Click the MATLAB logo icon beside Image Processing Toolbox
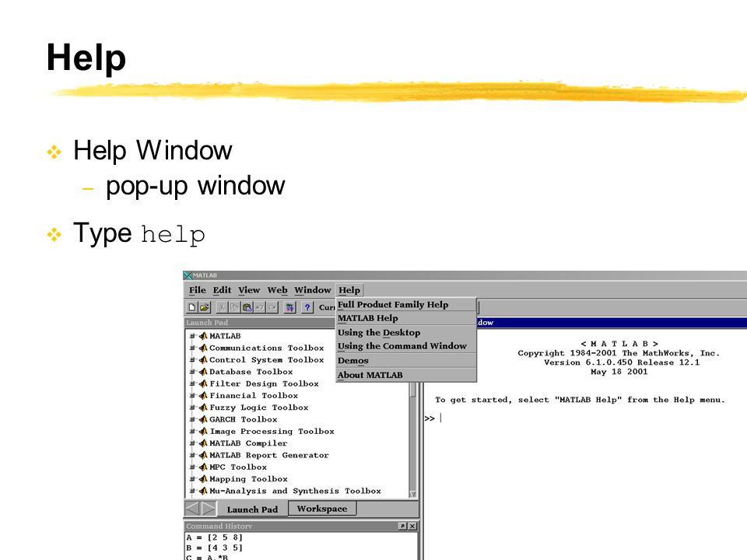This screenshot has height=560, width=747. 203,432
